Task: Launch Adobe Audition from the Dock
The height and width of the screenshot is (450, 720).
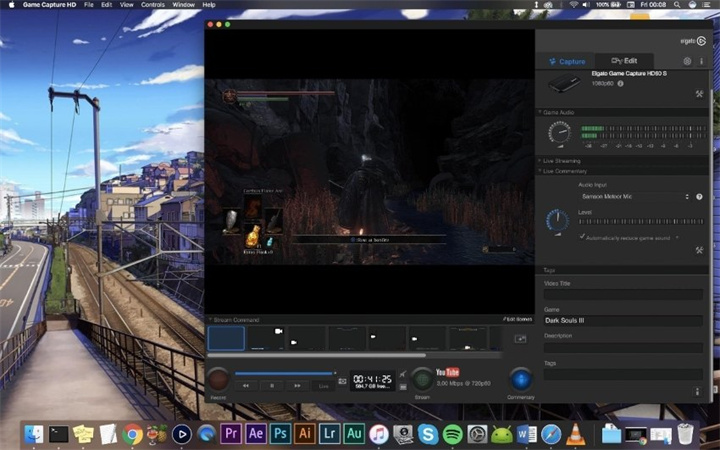Action: coord(354,433)
